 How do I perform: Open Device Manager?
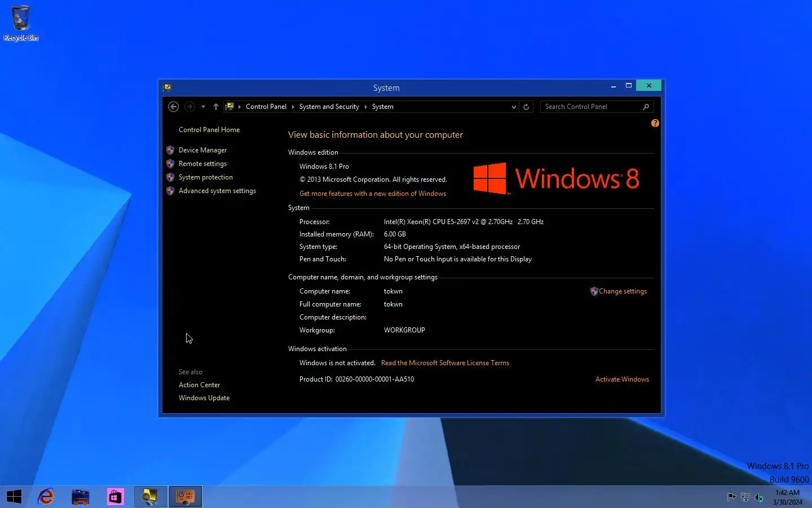202,150
